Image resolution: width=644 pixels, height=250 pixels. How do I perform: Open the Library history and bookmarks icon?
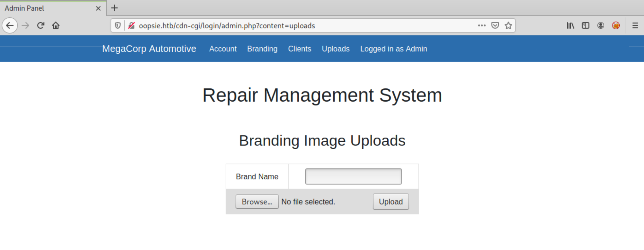tap(570, 26)
